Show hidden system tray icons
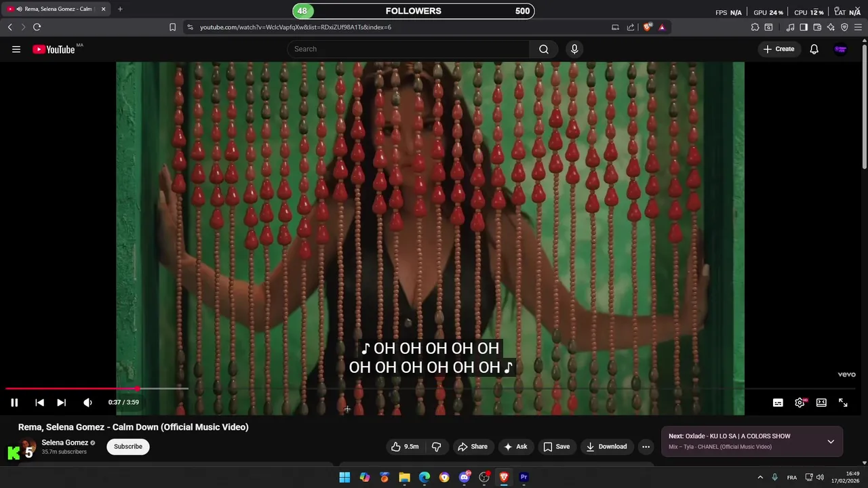The height and width of the screenshot is (488, 868). (x=760, y=477)
